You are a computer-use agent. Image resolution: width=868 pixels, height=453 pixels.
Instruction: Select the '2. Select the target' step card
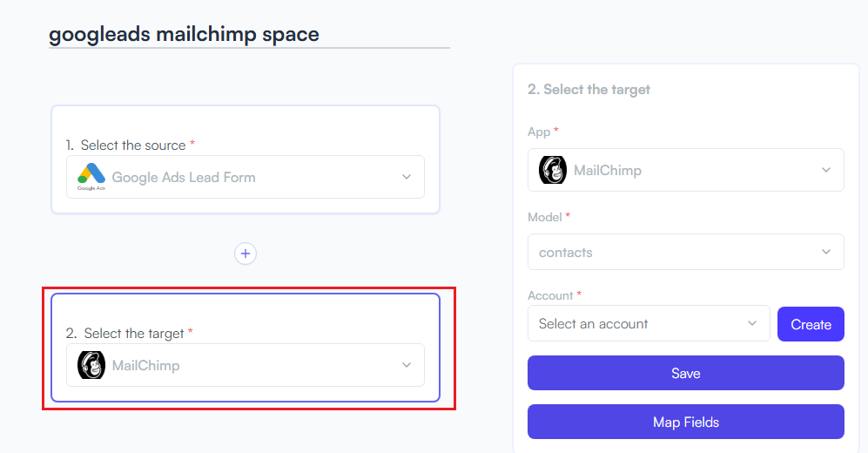tap(246, 348)
